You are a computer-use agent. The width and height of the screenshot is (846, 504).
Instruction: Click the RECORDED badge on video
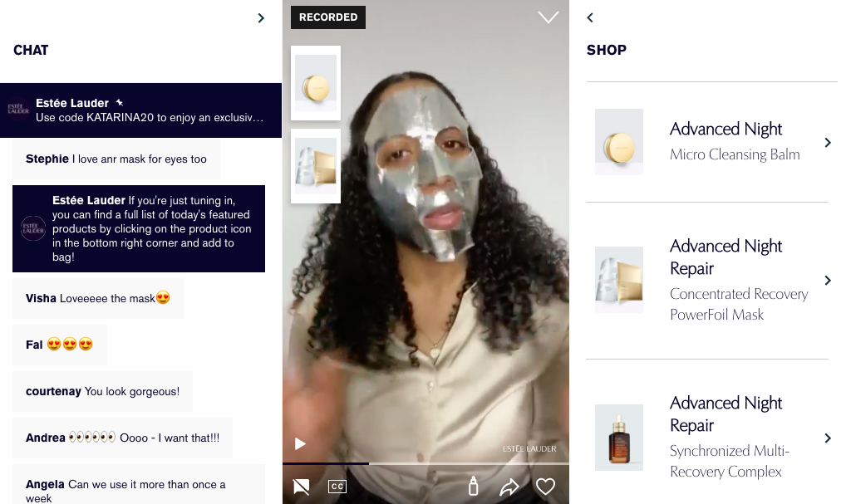[x=328, y=17]
